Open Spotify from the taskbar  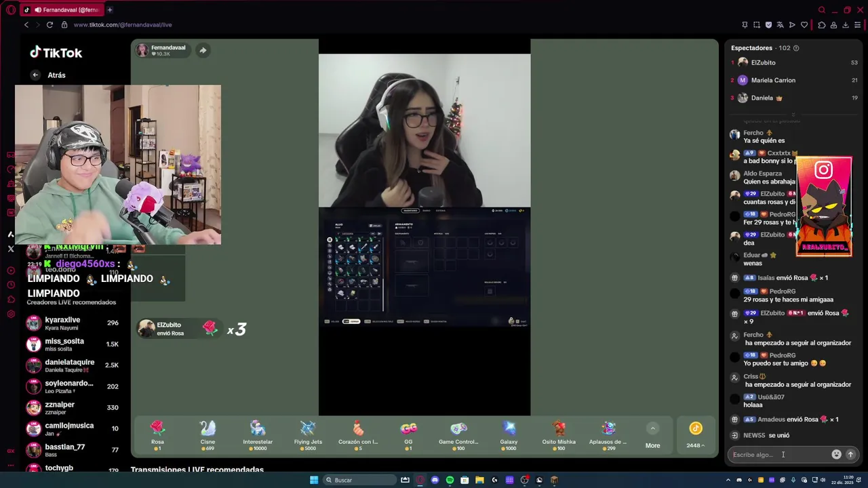coord(450,480)
